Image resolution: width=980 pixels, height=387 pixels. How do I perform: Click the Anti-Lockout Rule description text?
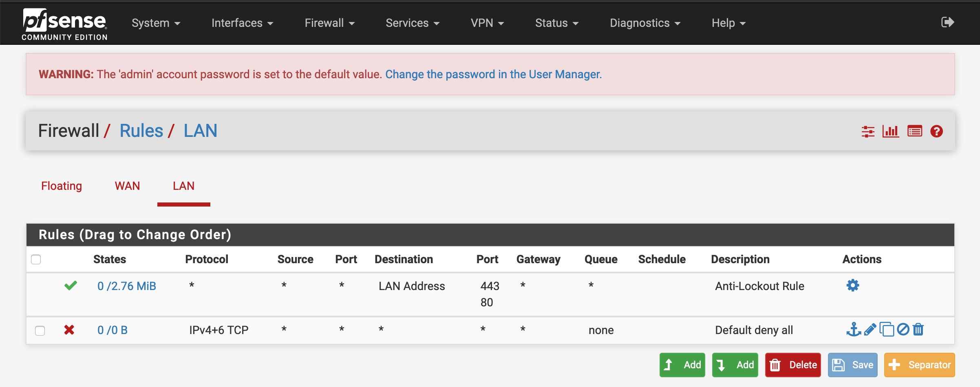(759, 286)
